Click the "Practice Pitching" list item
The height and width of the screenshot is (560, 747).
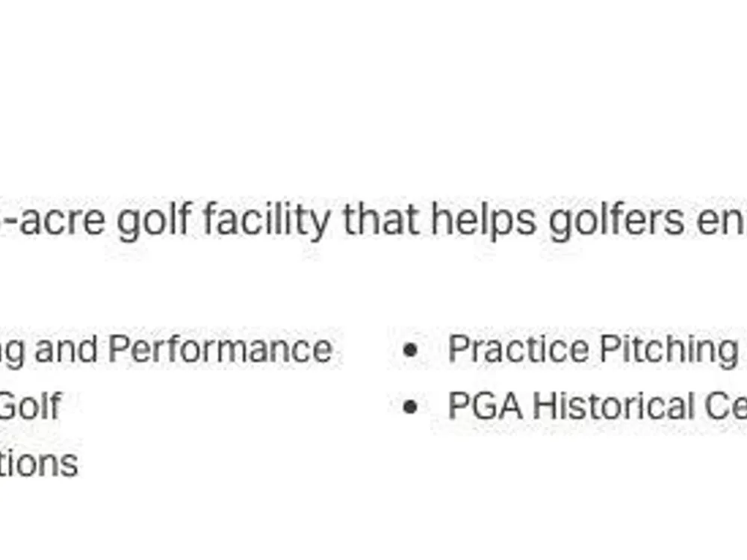coord(592,349)
